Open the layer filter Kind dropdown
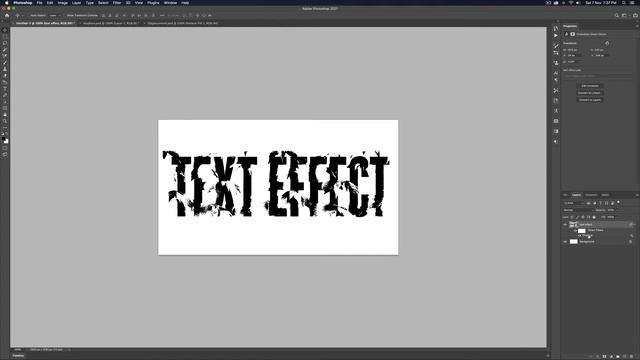The height and width of the screenshot is (360, 640). pos(574,203)
